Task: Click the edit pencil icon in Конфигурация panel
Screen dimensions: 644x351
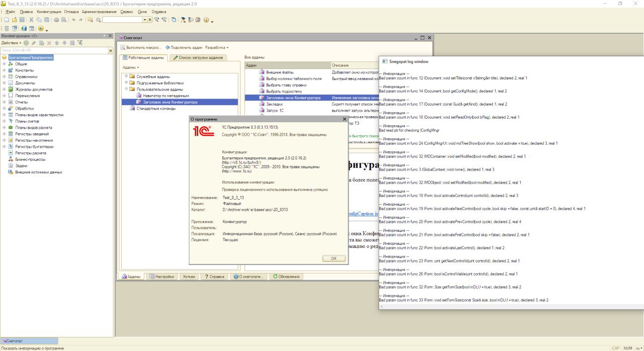Action: (34, 43)
